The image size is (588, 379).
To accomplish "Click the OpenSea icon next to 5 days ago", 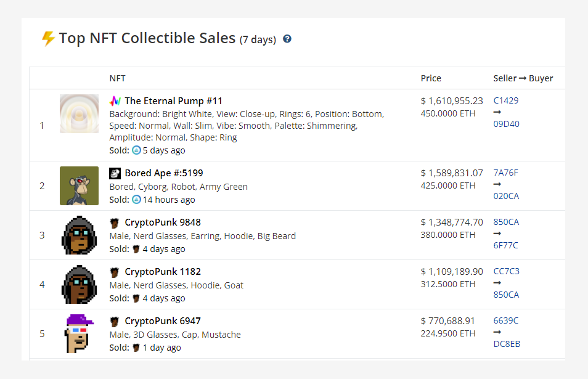I will 136,150.
